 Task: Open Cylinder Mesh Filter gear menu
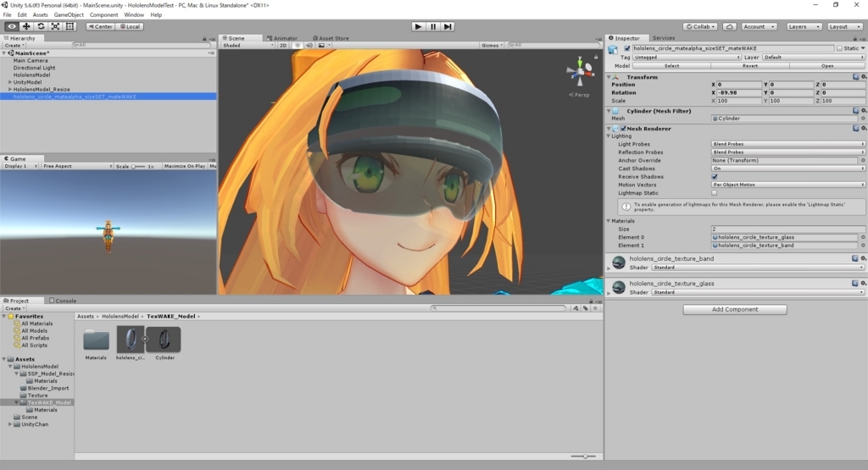(x=864, y=111)
